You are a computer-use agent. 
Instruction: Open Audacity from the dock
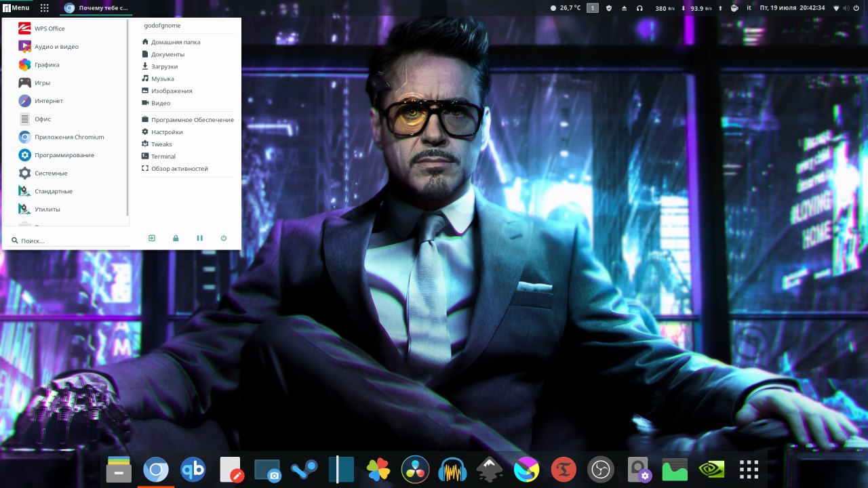click(452, 469)
